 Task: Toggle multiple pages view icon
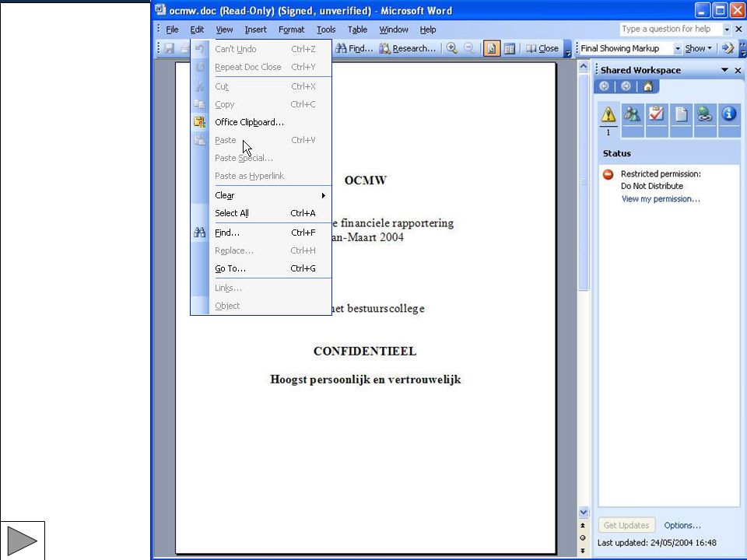509,48
